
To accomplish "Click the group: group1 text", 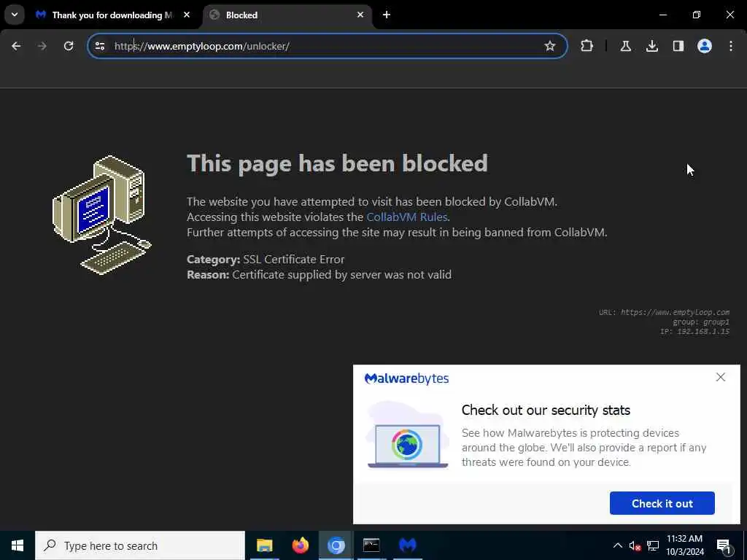I will [x=701, y=322].
